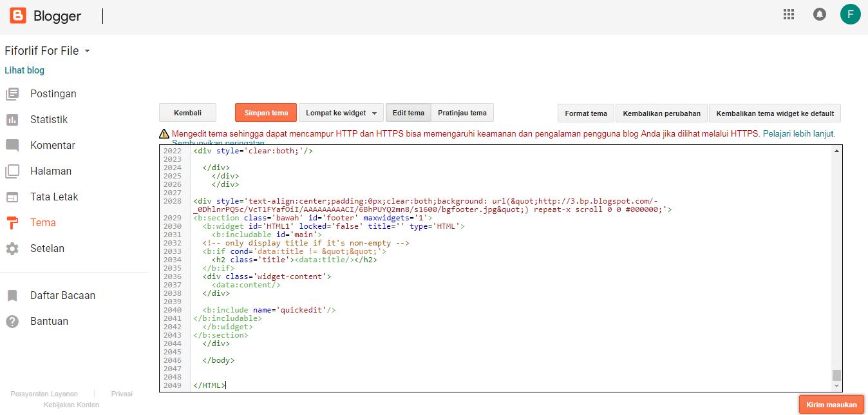This screenshot has height=415, width=868.
Task: Place the cursor after the closing </HTML> tag
Action: (226, 385)
